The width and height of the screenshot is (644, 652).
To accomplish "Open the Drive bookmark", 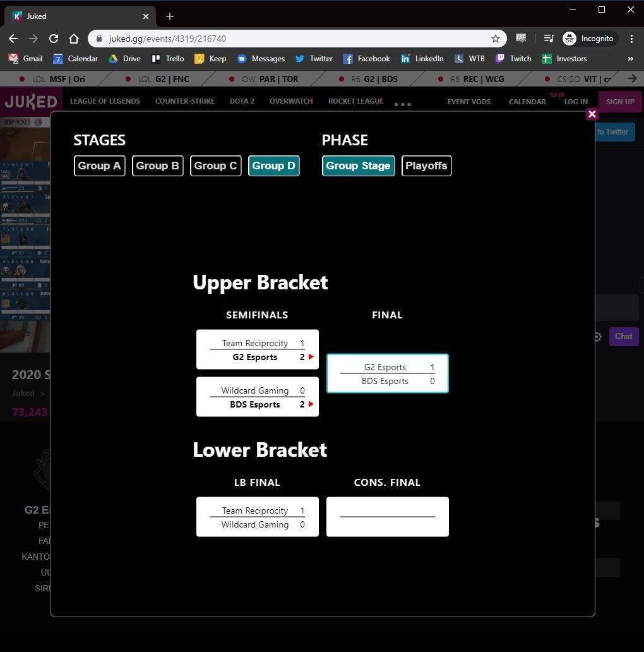I will click(x=124, y=59).
